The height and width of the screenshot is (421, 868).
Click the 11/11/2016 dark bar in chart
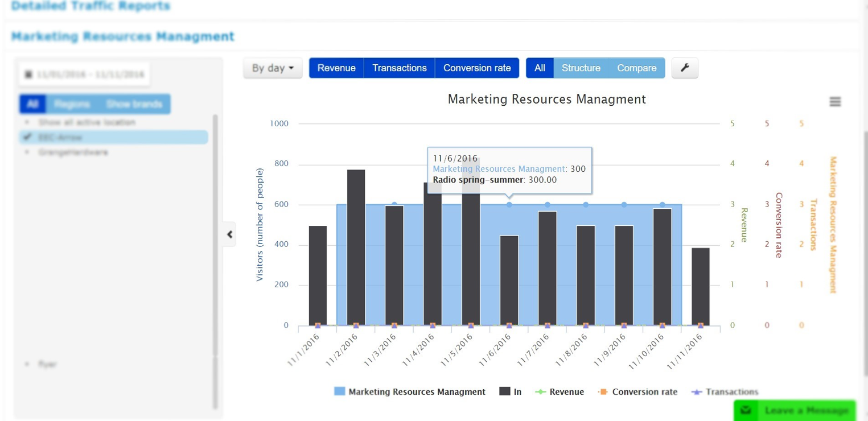(700, 286)
